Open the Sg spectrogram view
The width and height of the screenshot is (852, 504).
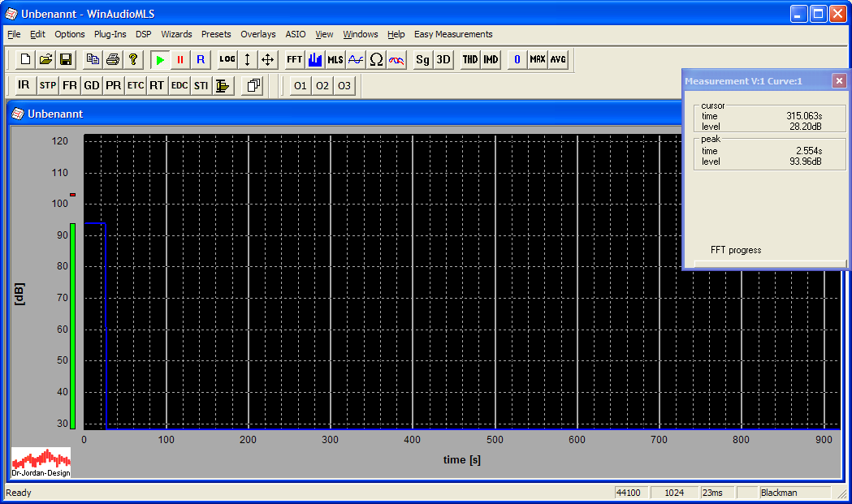point(422,60)
